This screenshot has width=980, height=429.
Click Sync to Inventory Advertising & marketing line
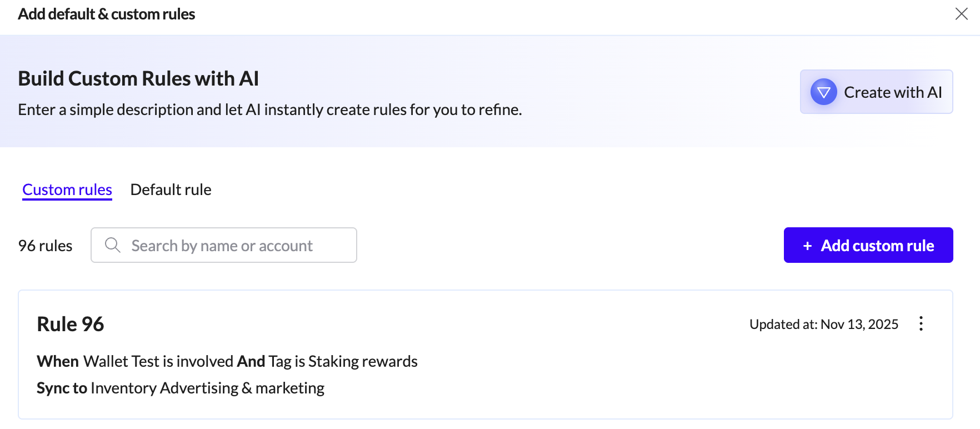click(181, 388)
